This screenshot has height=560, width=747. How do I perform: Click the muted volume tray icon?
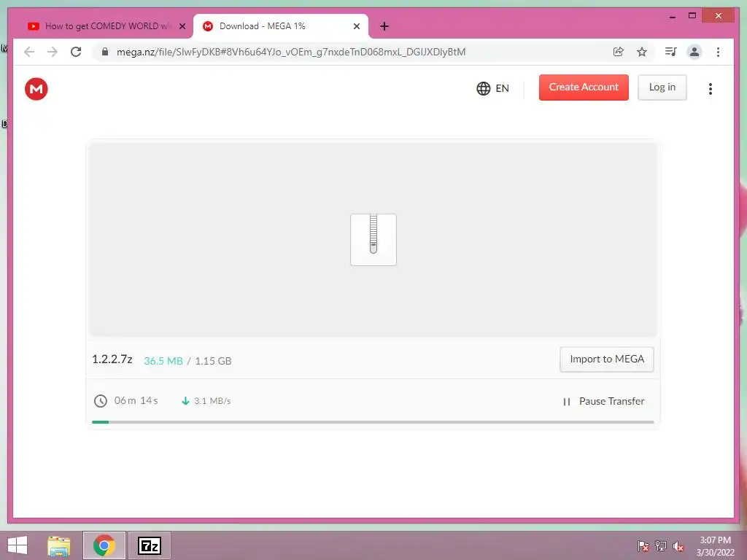click(x=678, y=546)
